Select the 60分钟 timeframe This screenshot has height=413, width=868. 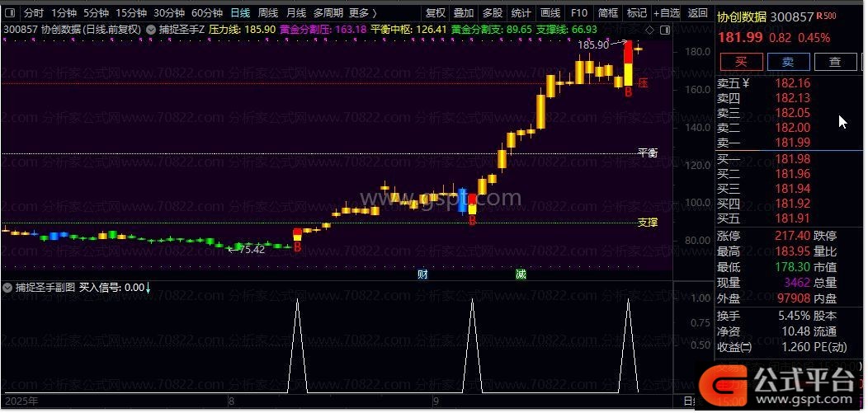[x=207, y=13]
